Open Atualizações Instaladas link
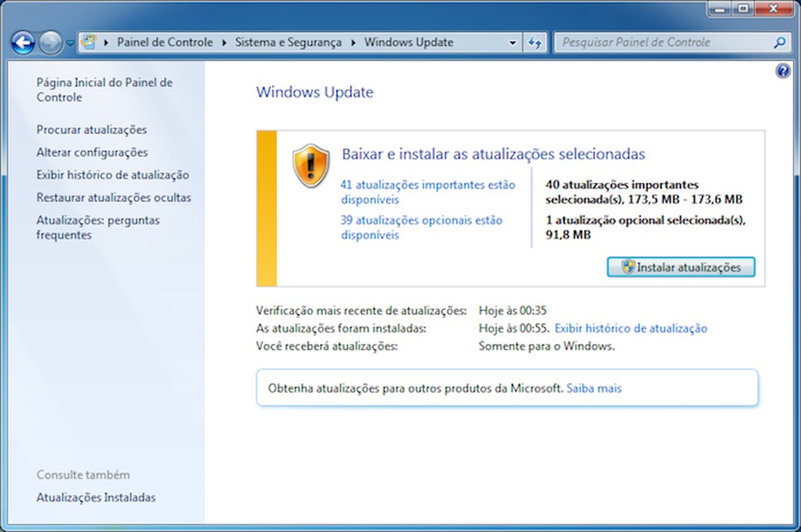The height and width of the screenshot is (532, 801). pos(96,497)
